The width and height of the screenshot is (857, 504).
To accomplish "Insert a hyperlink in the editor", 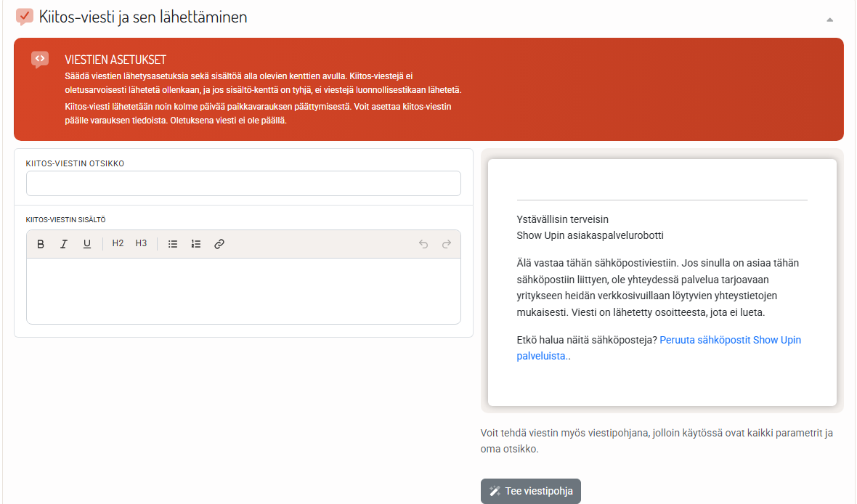I will click(x=219, y=244).
